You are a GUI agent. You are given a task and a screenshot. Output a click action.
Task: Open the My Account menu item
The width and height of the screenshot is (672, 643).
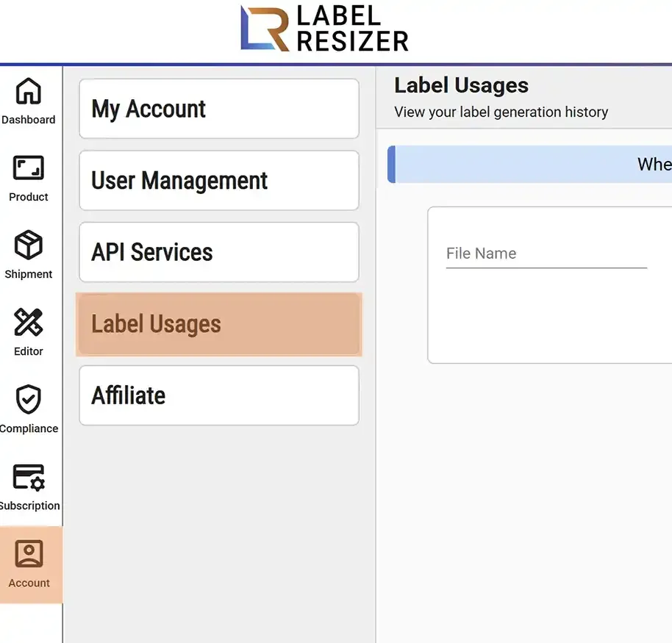(219, 108)
